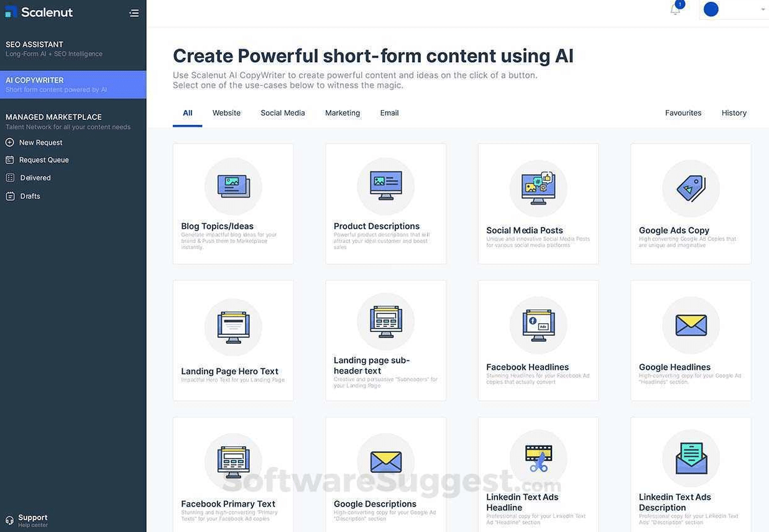Select the Linkedin Text Ads Description title

pos(675,502)
